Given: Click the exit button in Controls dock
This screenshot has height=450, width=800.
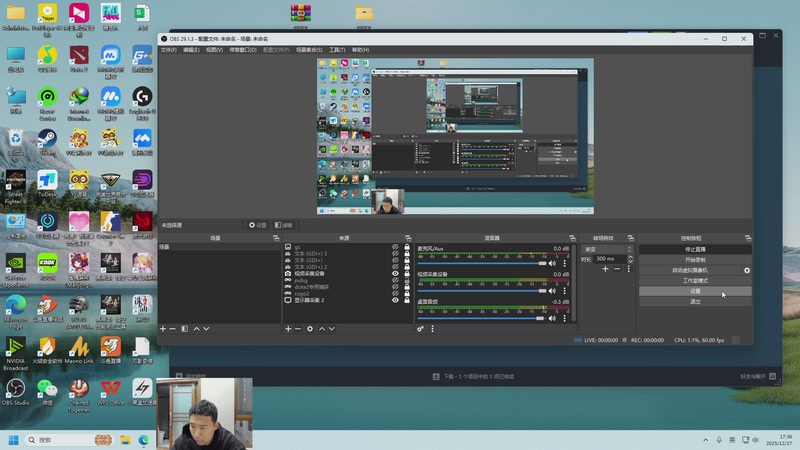Looking at the screenshot, I should click(695, 302).
